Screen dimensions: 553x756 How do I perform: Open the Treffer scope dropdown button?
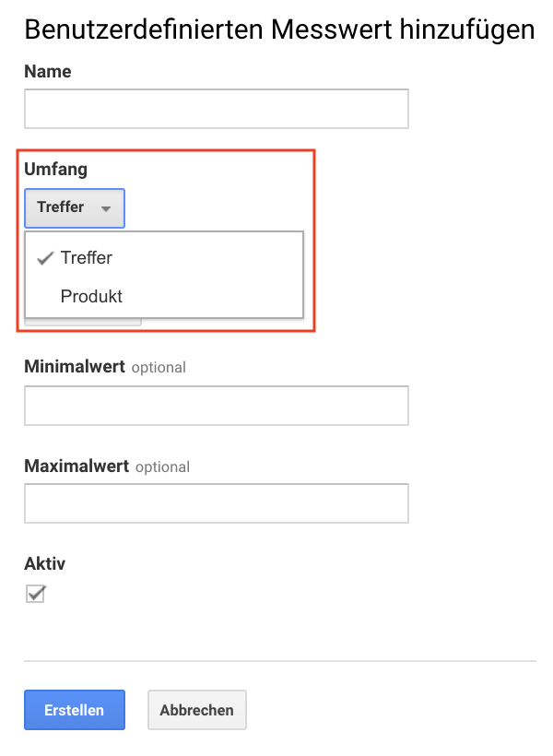tap(75, 207)
